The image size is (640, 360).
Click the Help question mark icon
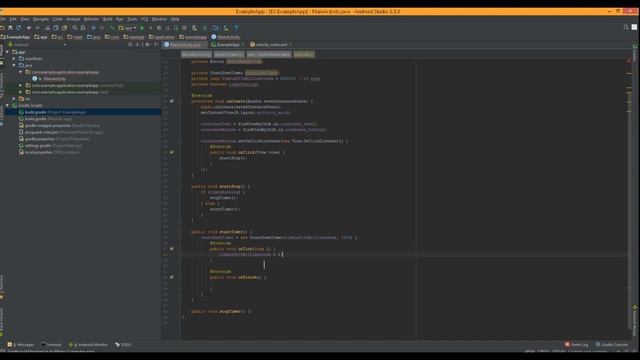coord(236,28)
